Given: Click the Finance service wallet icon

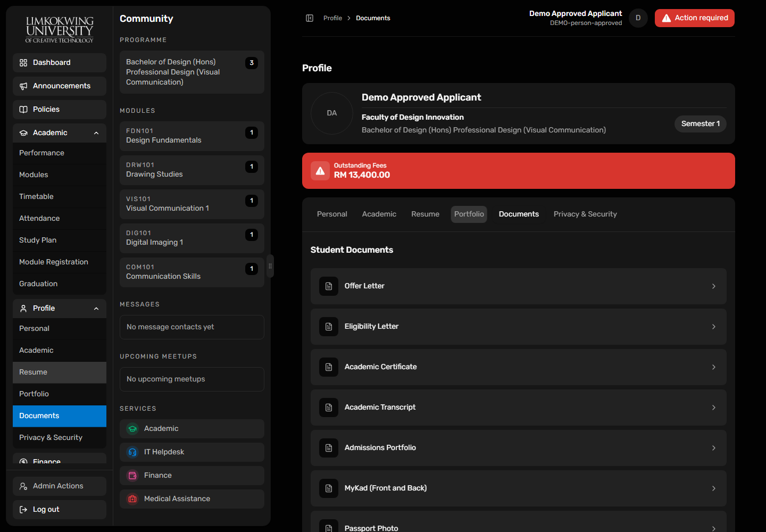Looking at the screenshot, I should click(132, 476).
